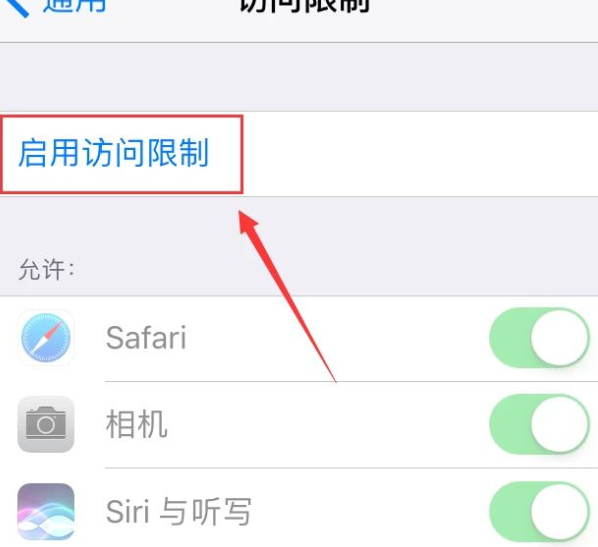The height and width of the screenshot is (547, 598).
Task: Tap the blue back chevron icon
Action: point(17,7)
